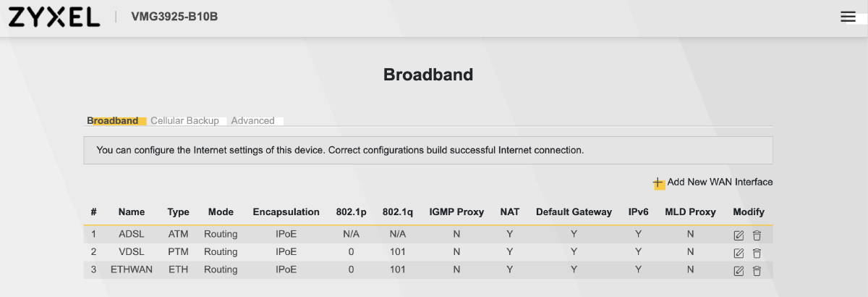This screenshot has width=868, height=297.
Task: Delete the ETHWAN interface entry
Action: pos(757,270)
